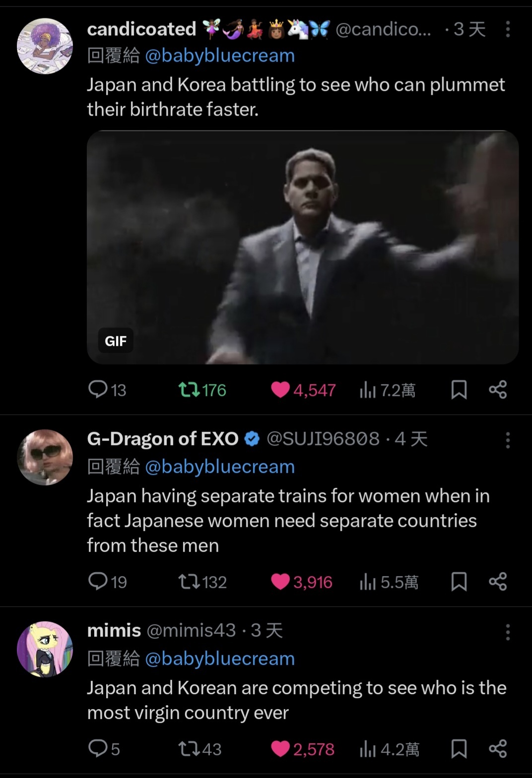Share mimis's tweet
Screen dimensions: 532x778
[x=498, y=748]
